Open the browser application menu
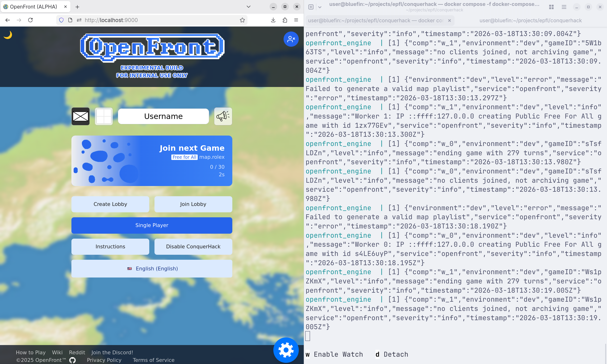The width and height of the screenshot is (607, 364). pyautogui.click(x=296, y=20)
